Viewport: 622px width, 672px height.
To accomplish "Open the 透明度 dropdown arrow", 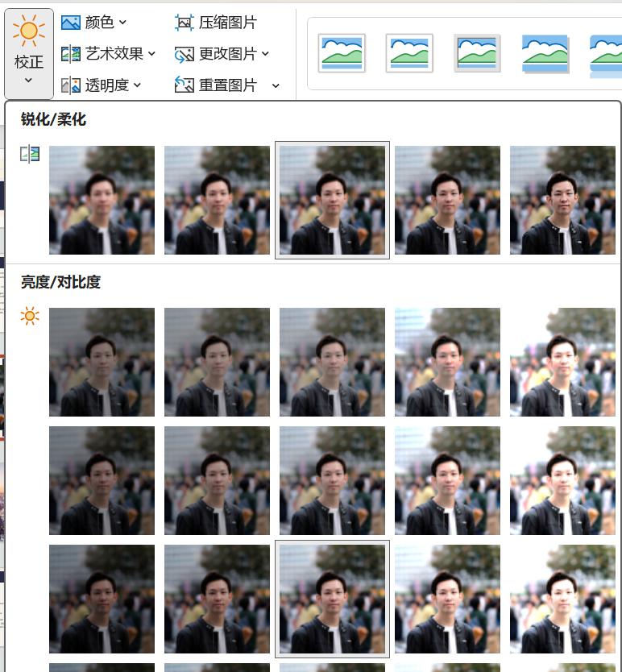I will click(x=137, y=85).
